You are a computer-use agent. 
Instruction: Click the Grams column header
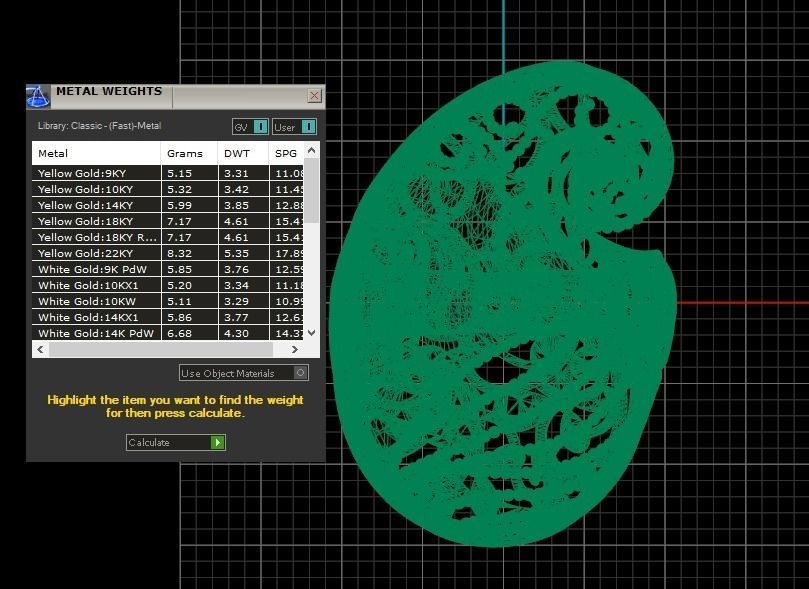click(189, 153)
